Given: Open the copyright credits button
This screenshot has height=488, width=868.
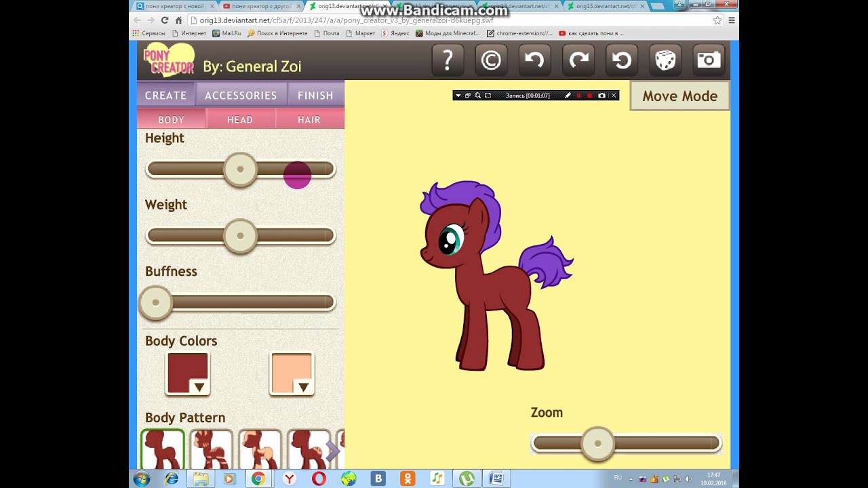Looking at the screenshot, I should 491,60.
